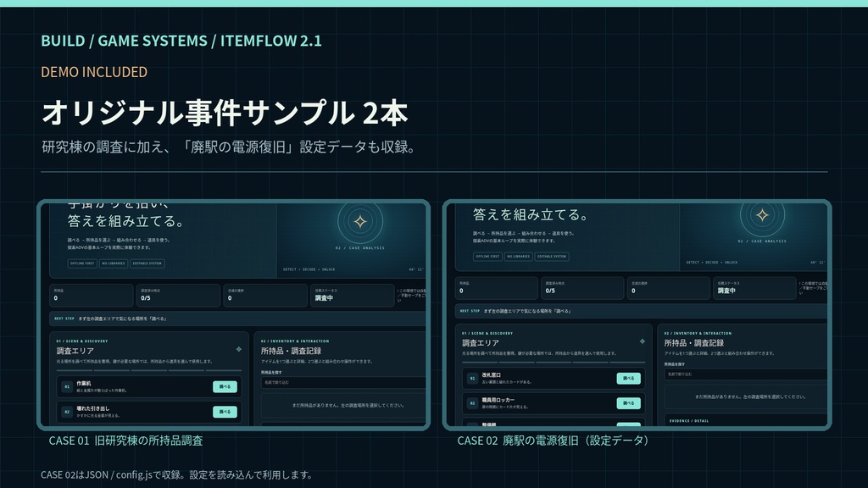Click 所持品・調査記録 heading in CASE 02
Image resolution: width=868 pixels, height=488 pixels.
pyautogui.click(x=694, y=343)
